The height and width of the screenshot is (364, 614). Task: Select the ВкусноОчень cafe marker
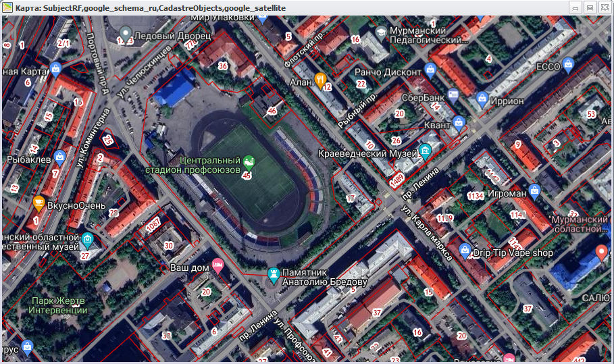(x=39, y=203)
